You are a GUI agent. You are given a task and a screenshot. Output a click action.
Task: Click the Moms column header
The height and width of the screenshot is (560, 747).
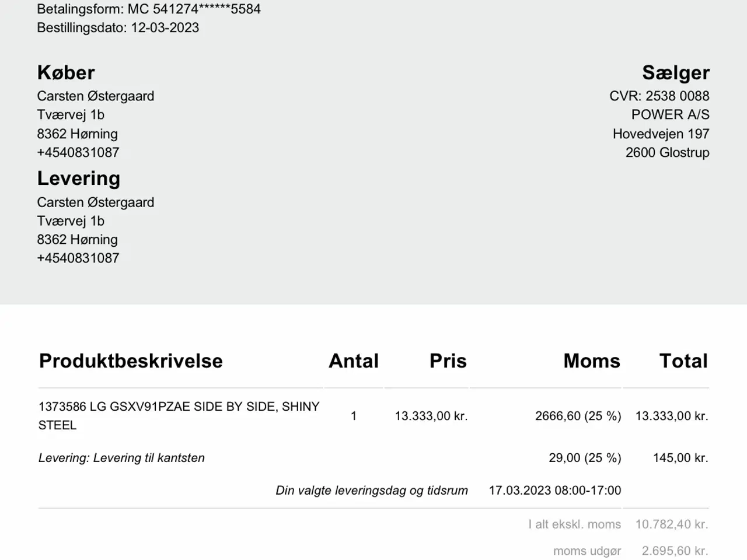(591, 361)
